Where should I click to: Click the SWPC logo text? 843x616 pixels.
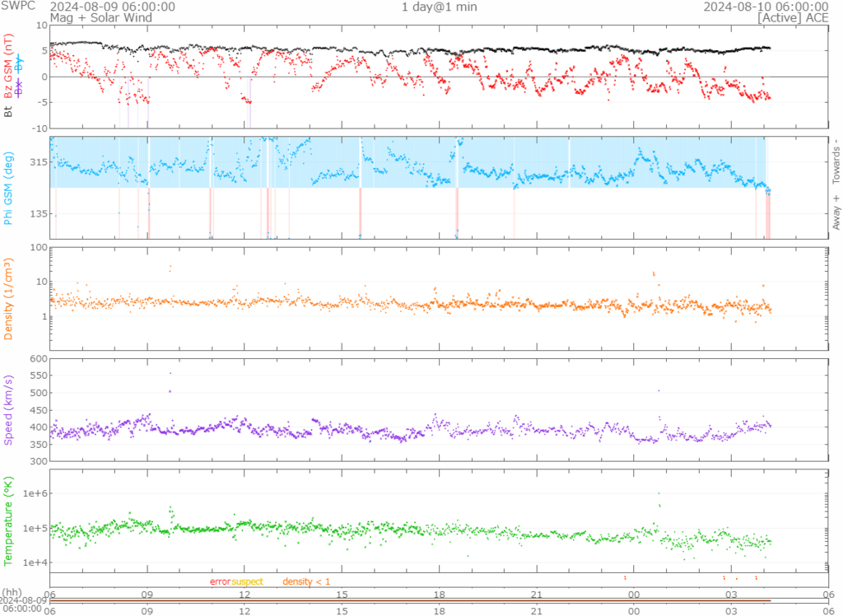pyautogui.click(x=13, y=6)
